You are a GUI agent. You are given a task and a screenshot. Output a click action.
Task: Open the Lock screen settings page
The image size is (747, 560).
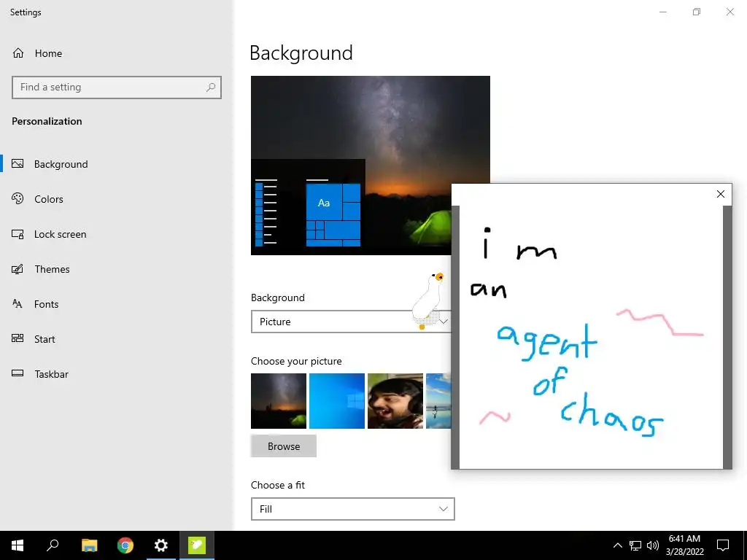coord(60,234)
